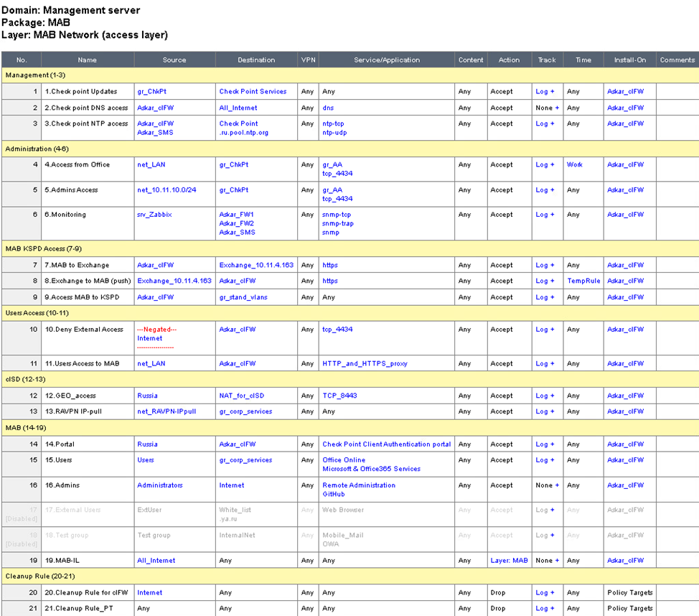Open Microsoft & Office365 Services link
699x616 pixels.
pos(371,469)
